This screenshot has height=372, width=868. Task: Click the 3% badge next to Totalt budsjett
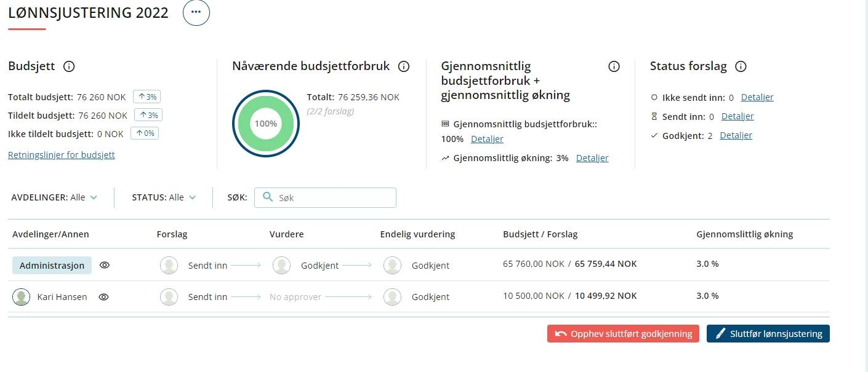[147, 97]
